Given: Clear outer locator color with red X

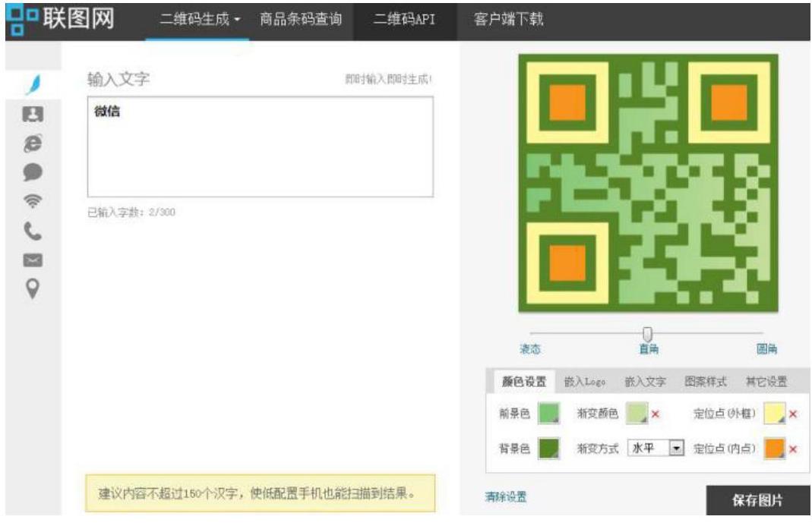Looking at the screenshot, I should point(793,414).
